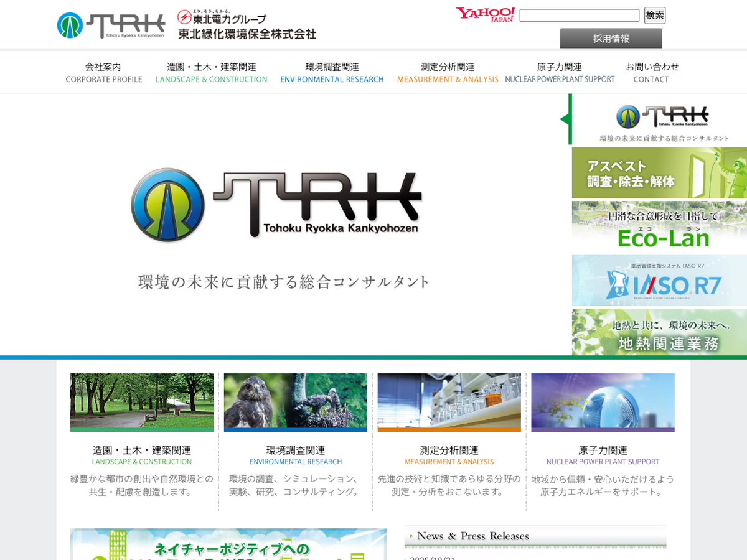The image size is (747, 560).
Task: Open the Nuclear Power Plant Support menu
Action: [x=560, y=72]
